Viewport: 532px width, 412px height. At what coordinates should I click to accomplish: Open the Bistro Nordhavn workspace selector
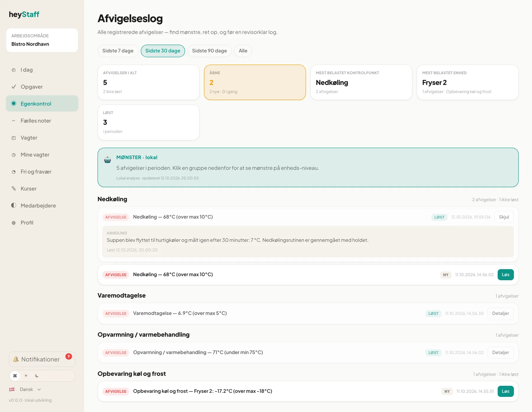[x=42, y=40]
